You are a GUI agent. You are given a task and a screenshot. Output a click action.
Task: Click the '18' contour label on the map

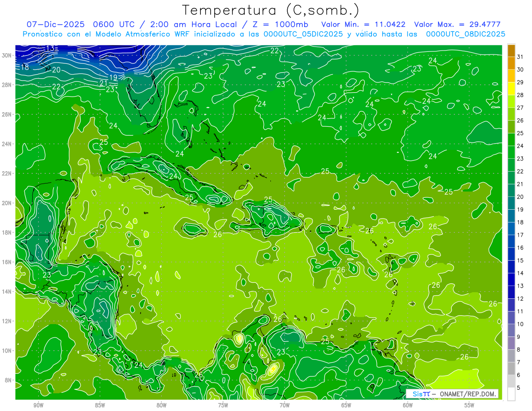tap(25, 67)
